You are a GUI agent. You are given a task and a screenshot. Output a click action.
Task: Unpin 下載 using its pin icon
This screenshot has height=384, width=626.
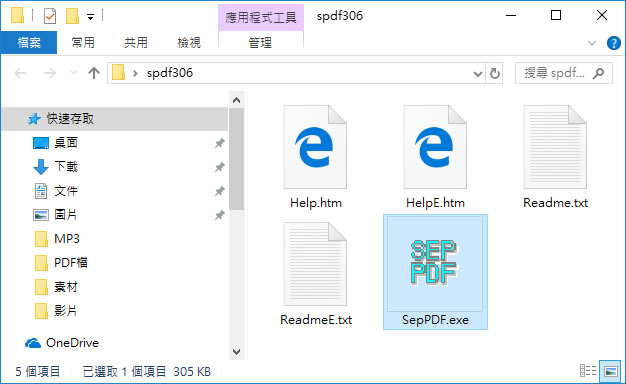point(220,167)
